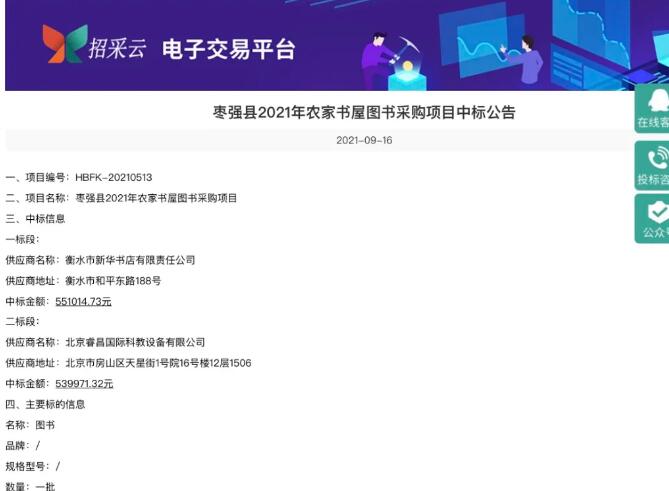Click the 三、中标信息 heading
669x491 pixels.
(x=35, y=219)
